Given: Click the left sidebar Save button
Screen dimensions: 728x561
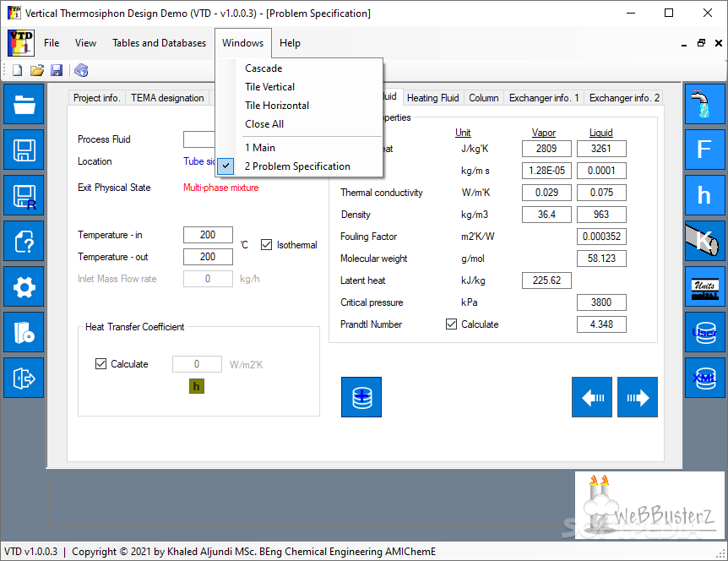Looking at the screenshot, I should [x=24, y=150].
